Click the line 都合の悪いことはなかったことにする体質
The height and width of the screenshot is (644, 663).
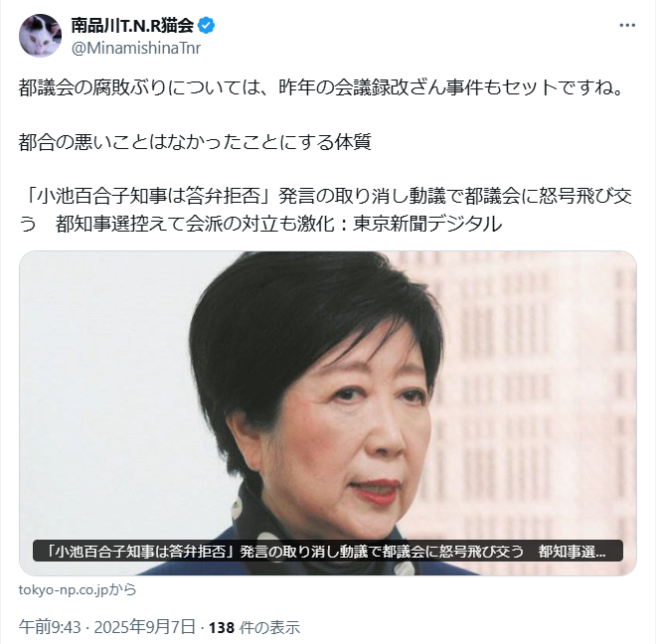tap(195, 142)
